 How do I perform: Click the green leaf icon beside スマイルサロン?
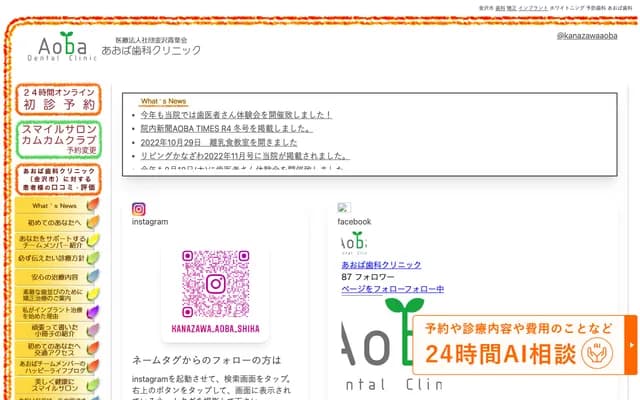pyautogui.click(x=93, y=384)
